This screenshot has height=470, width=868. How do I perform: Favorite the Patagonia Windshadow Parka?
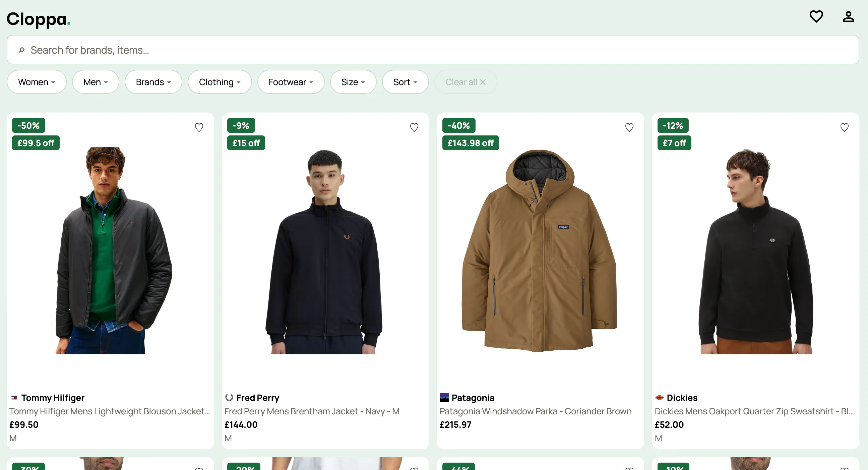click(x=629, y=127)
